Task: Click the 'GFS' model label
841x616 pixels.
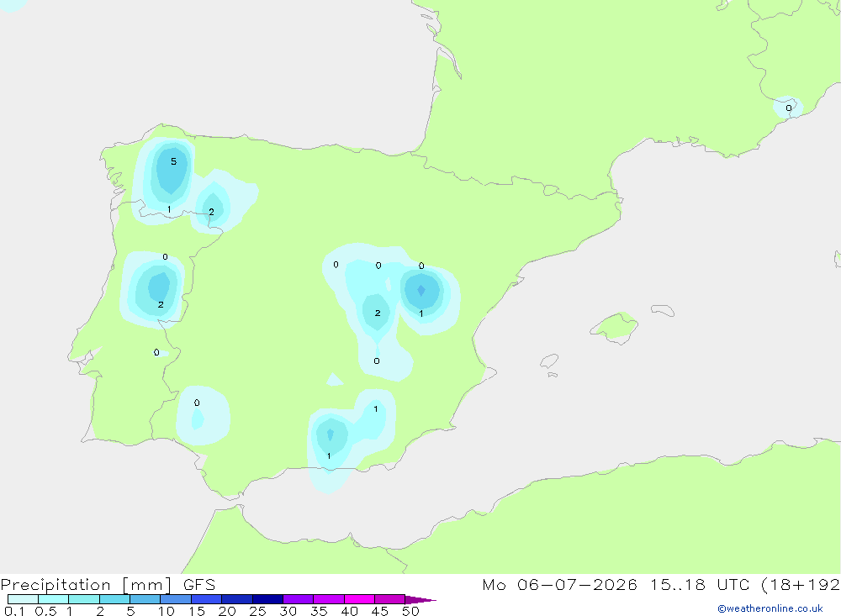Action: 199,584
